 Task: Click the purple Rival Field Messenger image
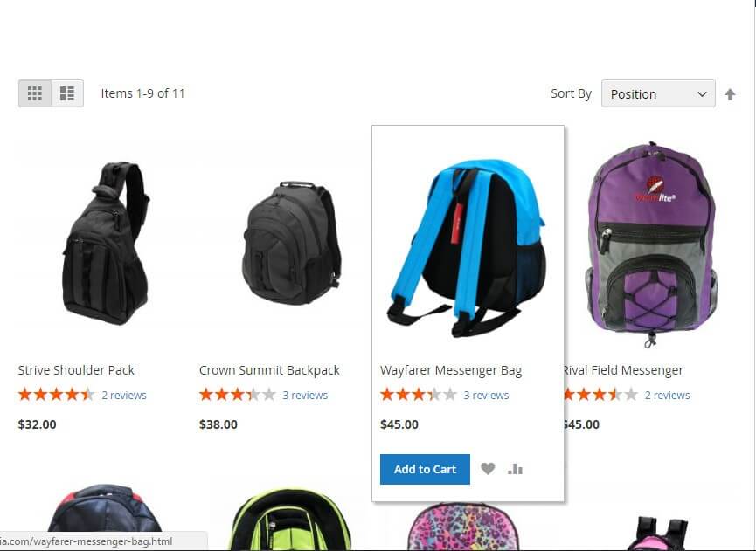click(x=652, y=244)
